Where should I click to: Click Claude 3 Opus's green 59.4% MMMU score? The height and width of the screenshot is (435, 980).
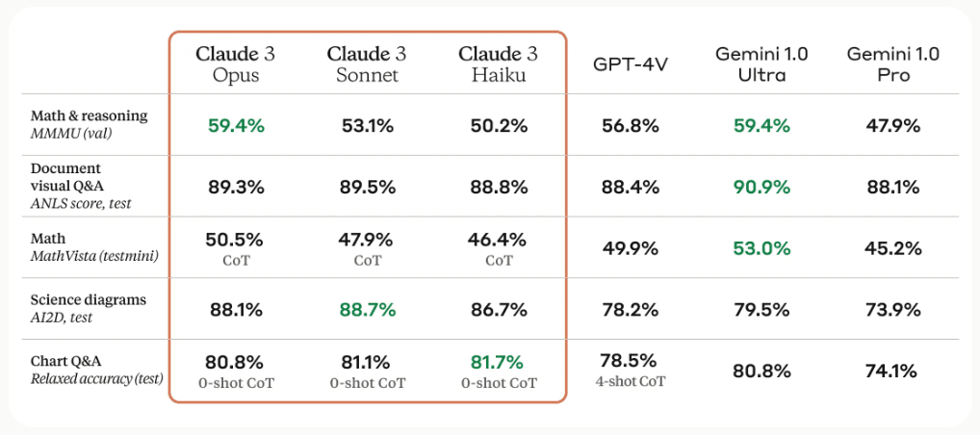pos(236,125)
